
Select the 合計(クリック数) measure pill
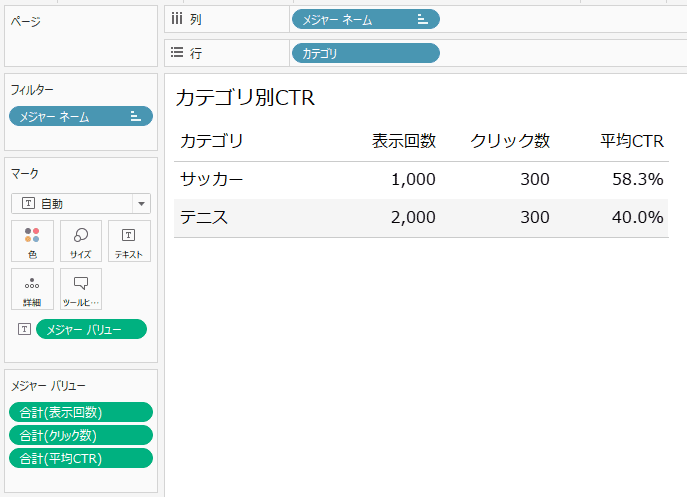80,435
